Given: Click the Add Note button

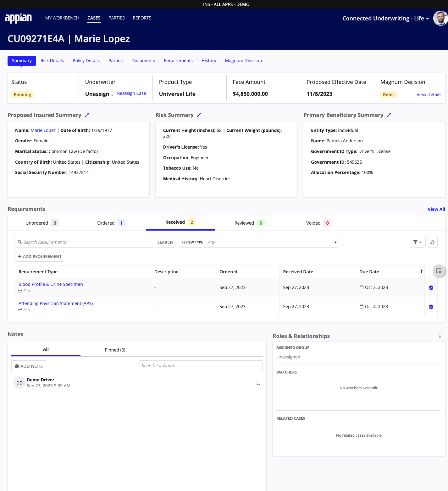Looking at the screenshot, I should tap(29, 366).
